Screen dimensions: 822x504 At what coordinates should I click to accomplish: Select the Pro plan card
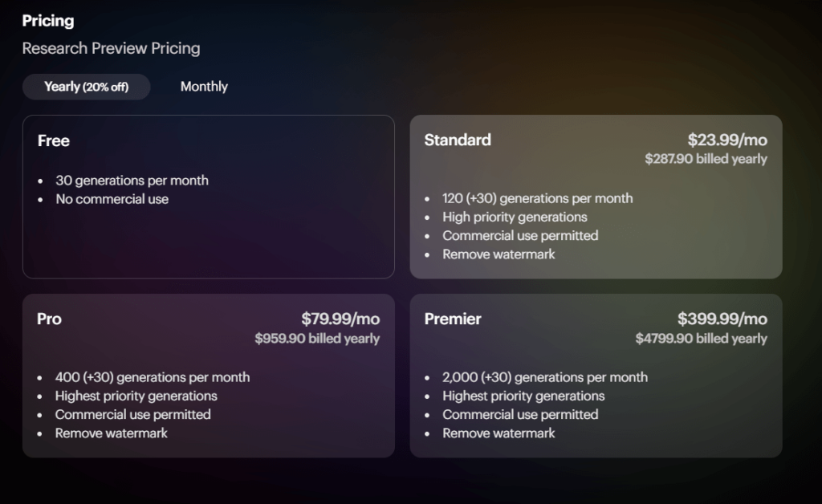208,376
